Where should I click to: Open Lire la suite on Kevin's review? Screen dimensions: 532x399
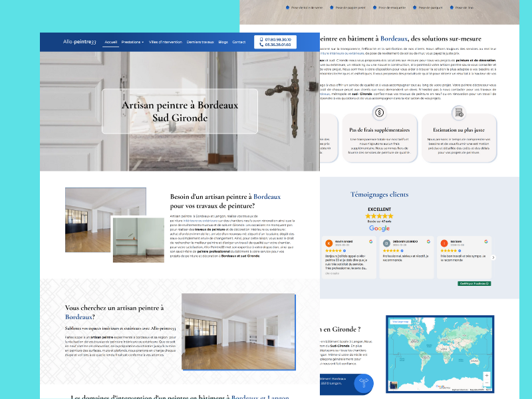click(332, 273)
